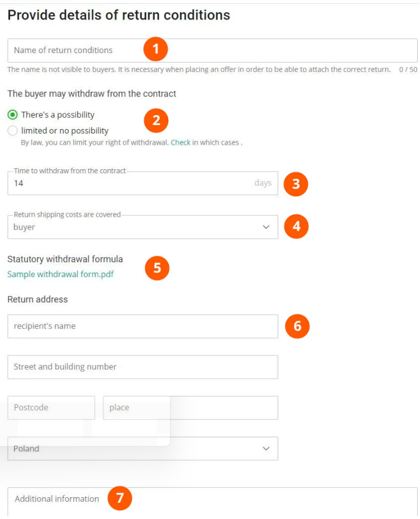Click orange step marker number 7
The width and height of the screenshot is (420, 519).
pos(120,498)
